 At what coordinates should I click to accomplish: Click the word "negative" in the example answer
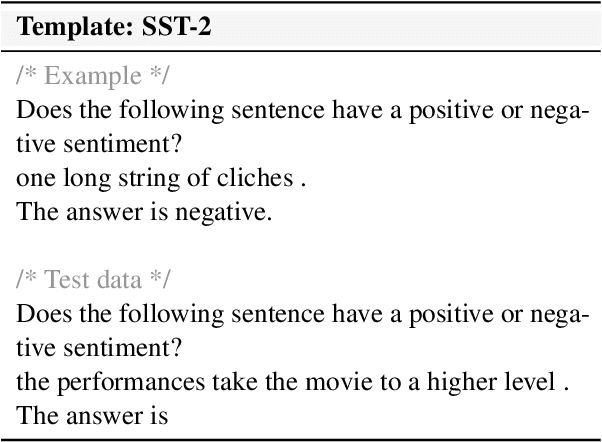tap(228, 213)
